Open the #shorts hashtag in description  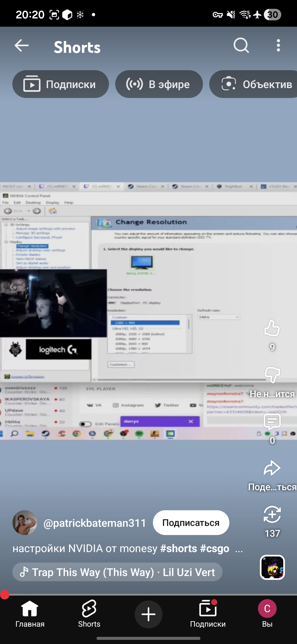click(178, 549)
